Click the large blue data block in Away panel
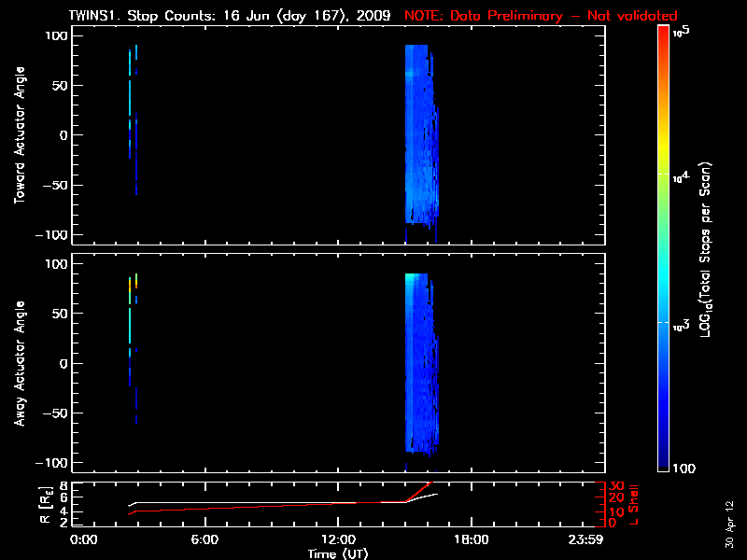747x560 pixels. click(420, 364)
